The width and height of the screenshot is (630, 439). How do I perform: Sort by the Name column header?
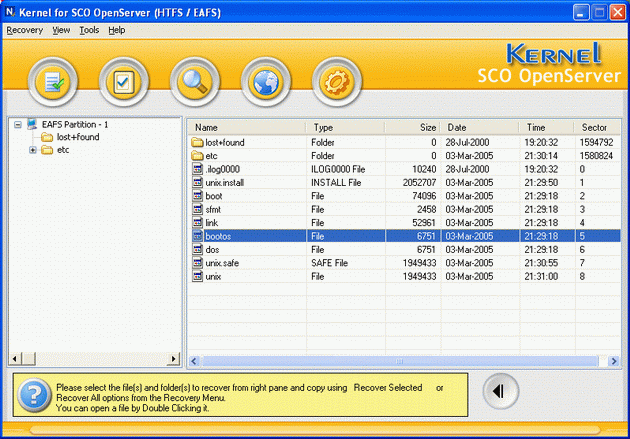point(247,128)
